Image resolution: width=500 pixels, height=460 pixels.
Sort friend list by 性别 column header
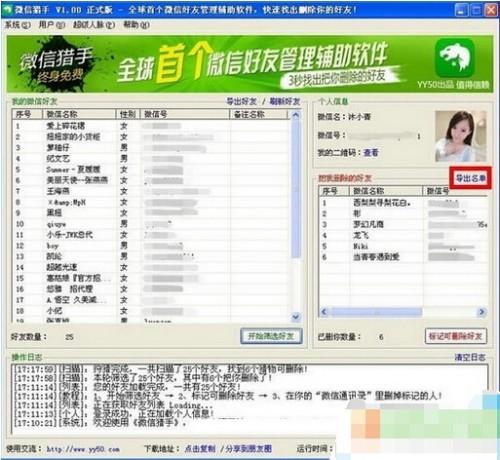coord(128,114)
